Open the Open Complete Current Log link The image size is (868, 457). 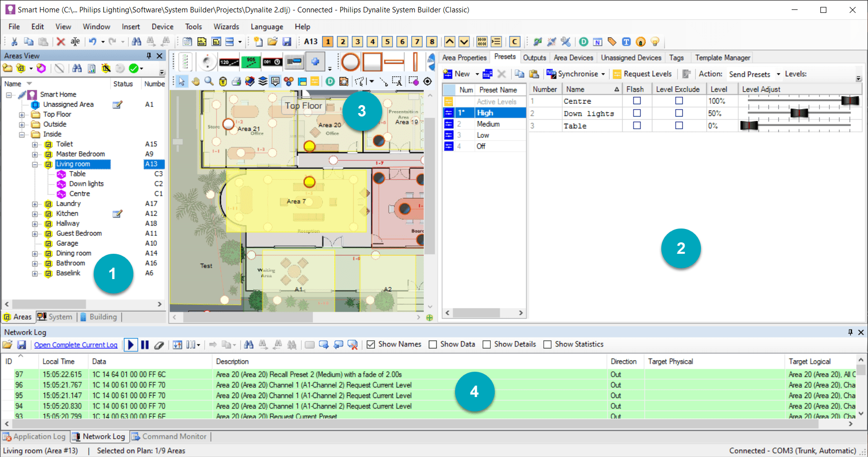tap(76, 345)
